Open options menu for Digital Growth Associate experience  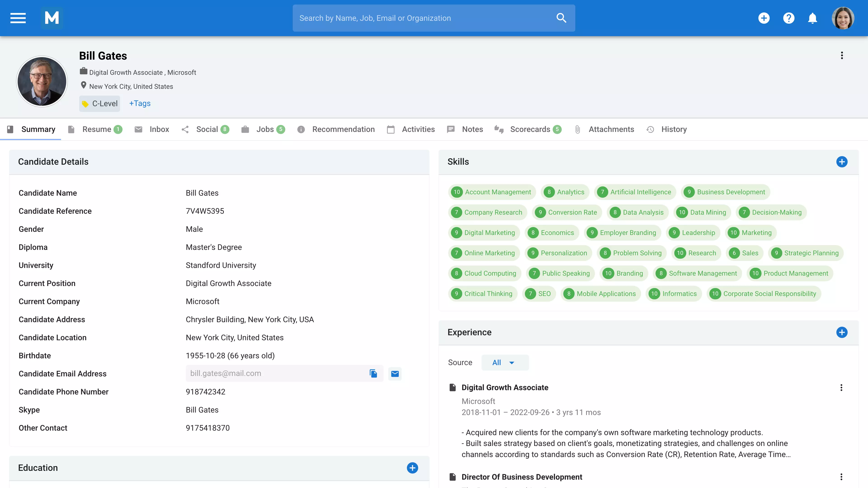[x=841, y=387]
